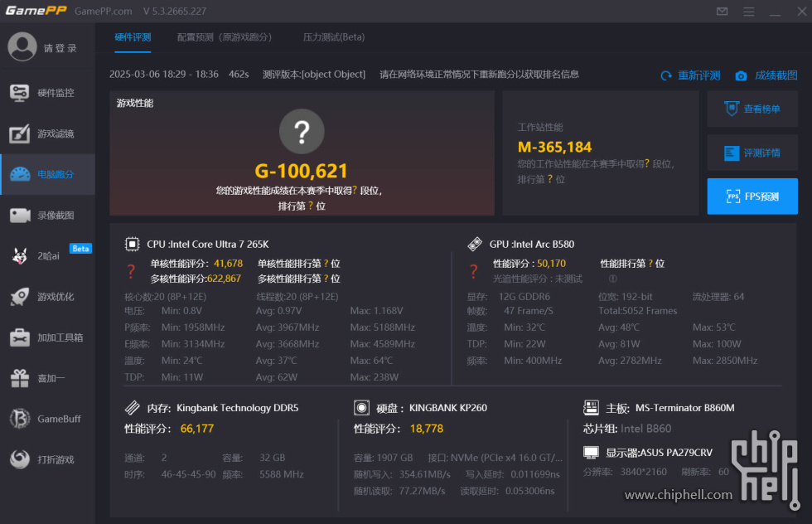Click the GPU name Intel Arc B580
Image resolution: width=812 pixels, height=524 pixels.
pos(544,244)
